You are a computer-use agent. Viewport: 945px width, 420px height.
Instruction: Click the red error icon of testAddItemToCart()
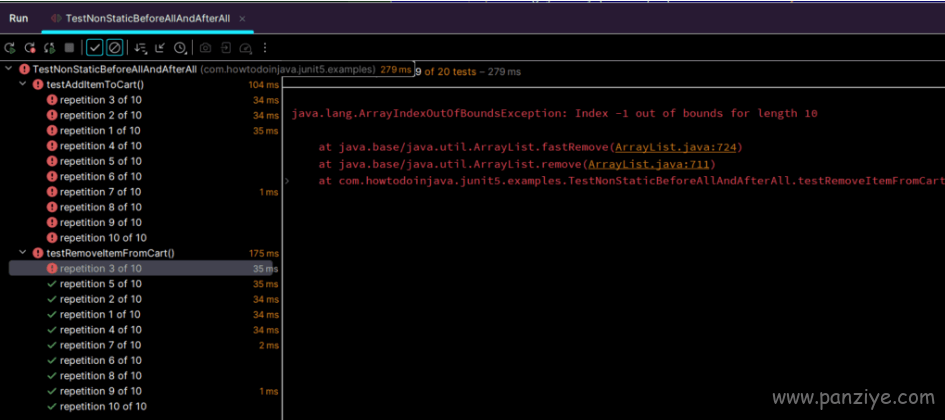pyautogui.click(x=38, y=84)
